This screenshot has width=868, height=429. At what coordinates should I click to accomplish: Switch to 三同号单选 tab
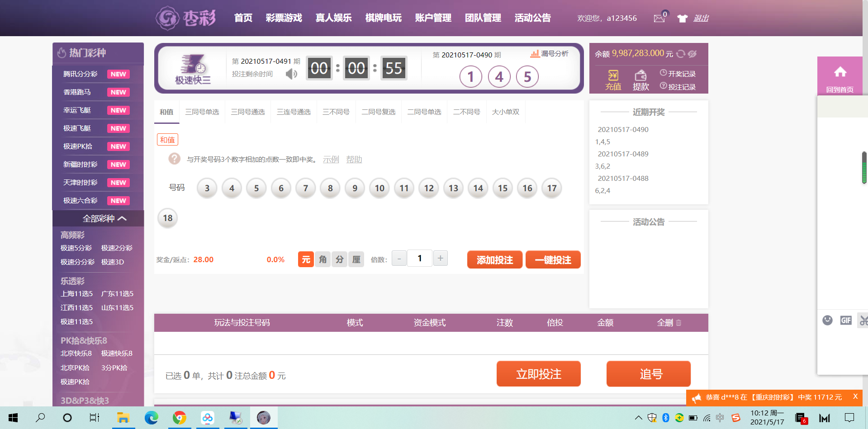[202, 112]
